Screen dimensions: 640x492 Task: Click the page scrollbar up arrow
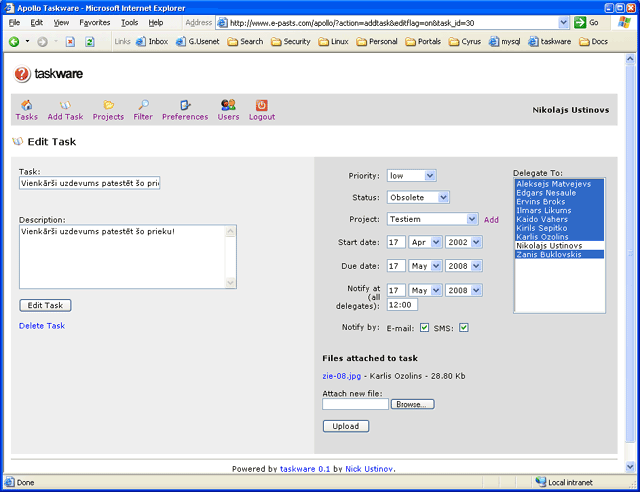(x=630, y=59)
